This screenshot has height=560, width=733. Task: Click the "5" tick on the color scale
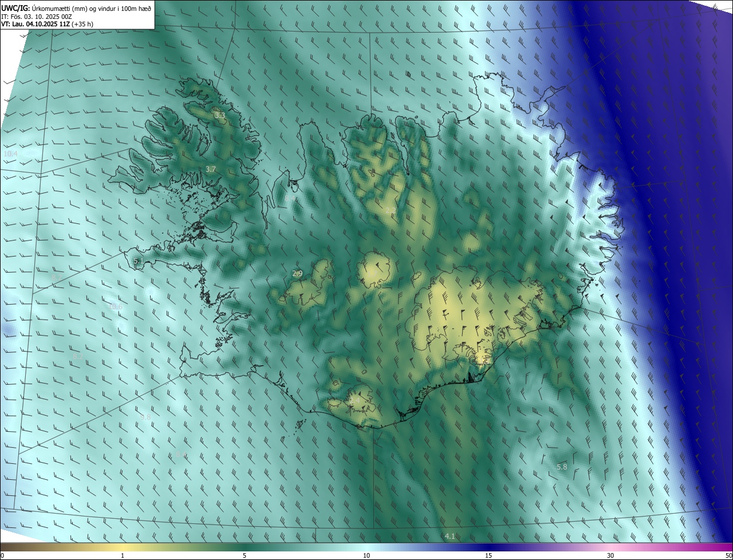point(245,555)
